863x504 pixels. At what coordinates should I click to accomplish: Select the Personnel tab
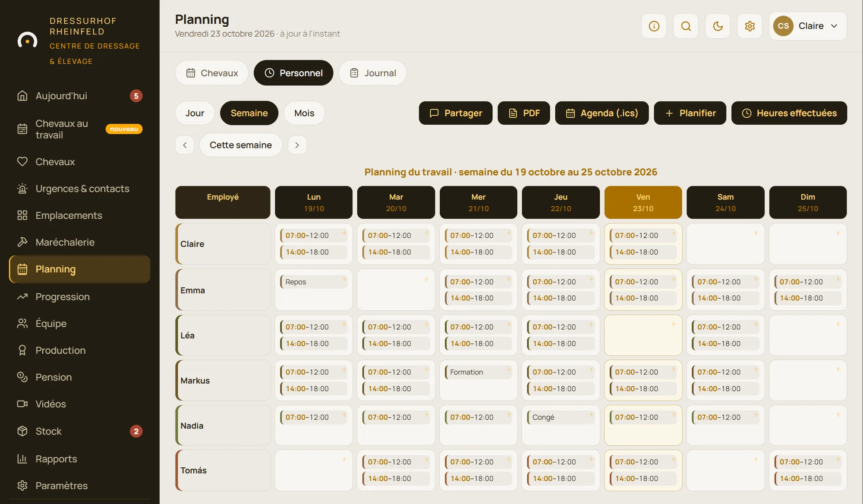point(293,73)
